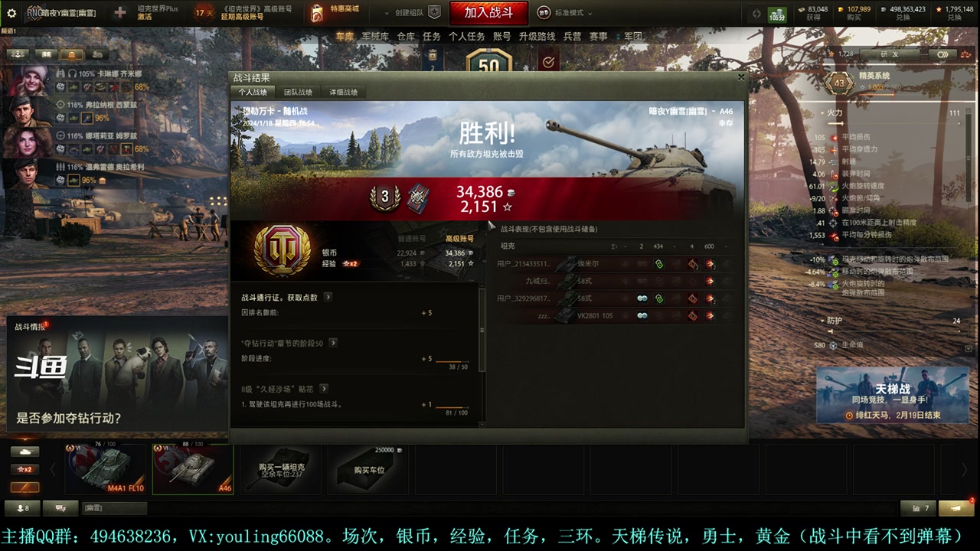The image size is (980, 551).
Task: Toggle the orange carousel filter button
Action: pyautogui.click(x=24, y=487)
